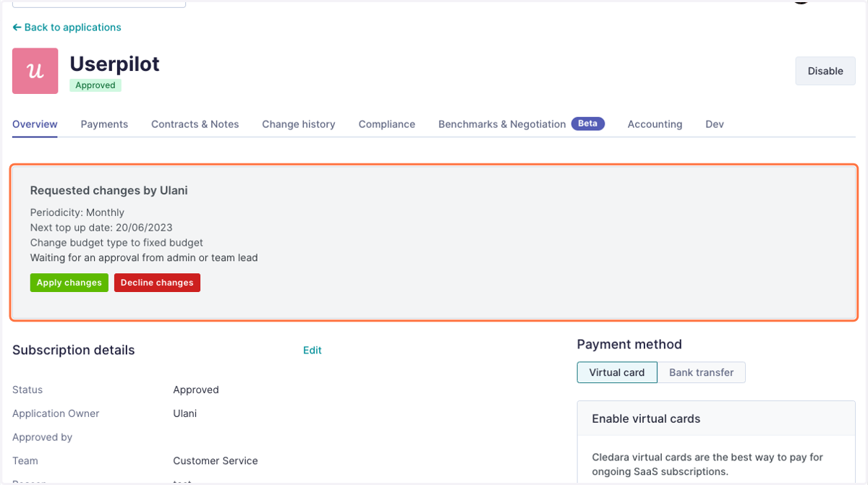Click the 'Team' field label
The image size is (868, 485).
[25, 460]
